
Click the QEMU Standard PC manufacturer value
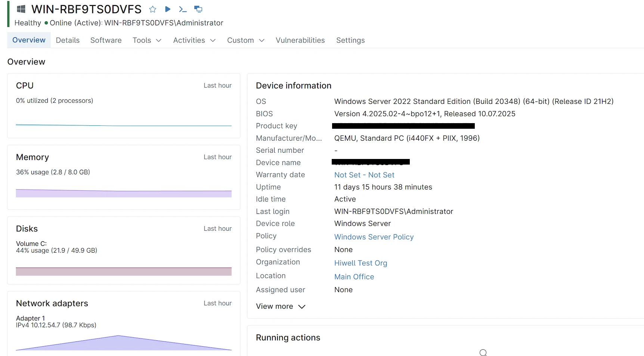(407, 138)
